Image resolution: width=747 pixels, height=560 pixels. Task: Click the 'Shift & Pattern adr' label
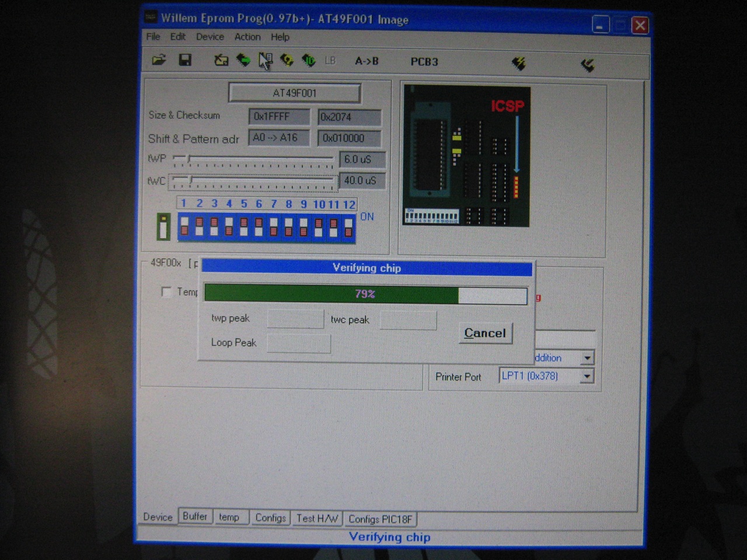(x=193, y=139)
